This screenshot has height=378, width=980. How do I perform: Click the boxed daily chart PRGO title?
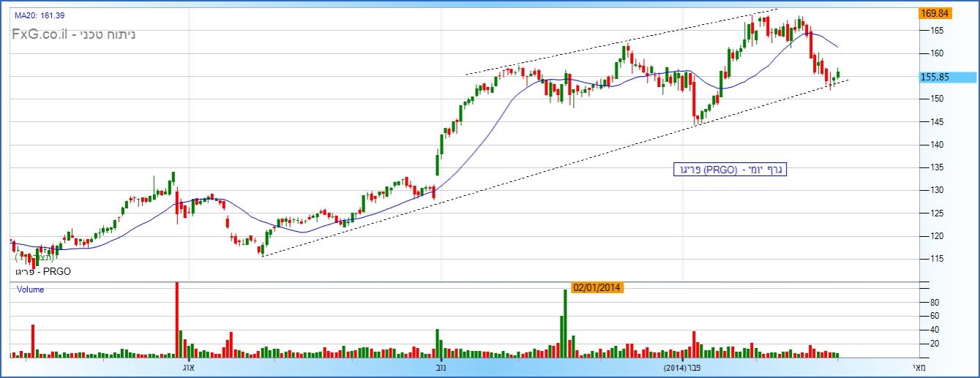730,170
